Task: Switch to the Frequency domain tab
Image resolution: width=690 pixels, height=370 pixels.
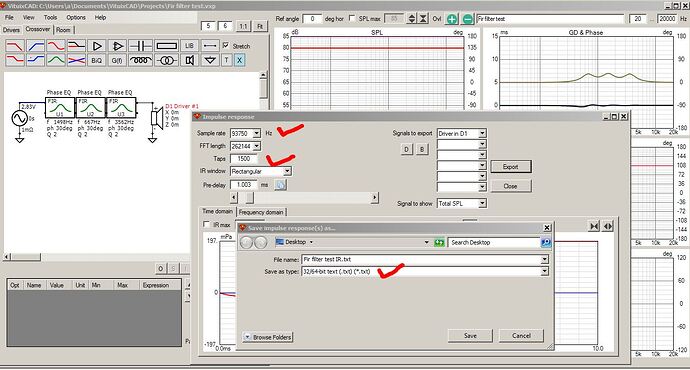Action: [x=261, y=212]
